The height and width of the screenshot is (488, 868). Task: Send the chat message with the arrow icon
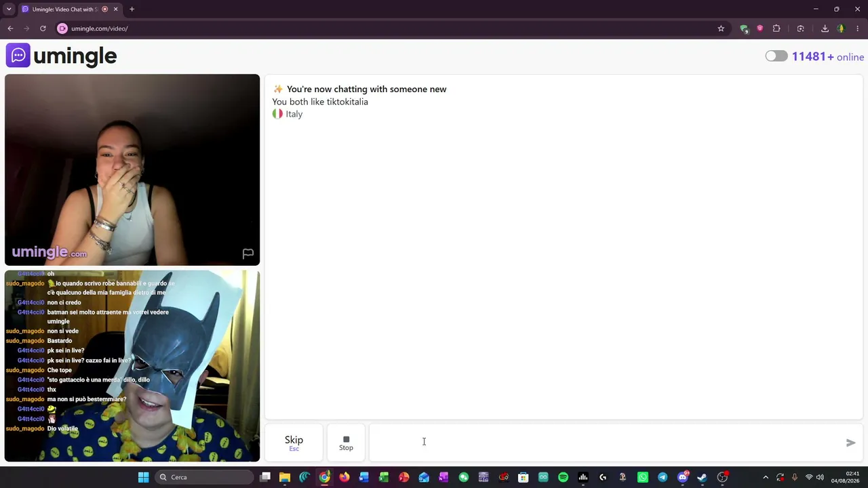click(x=850, y=443)
